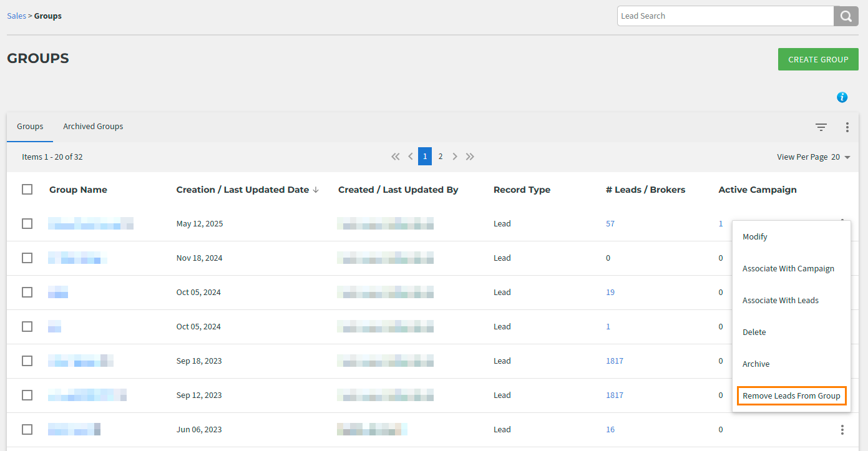
Task: Click the # Leads / Brokers header
Action: point(645,190)
